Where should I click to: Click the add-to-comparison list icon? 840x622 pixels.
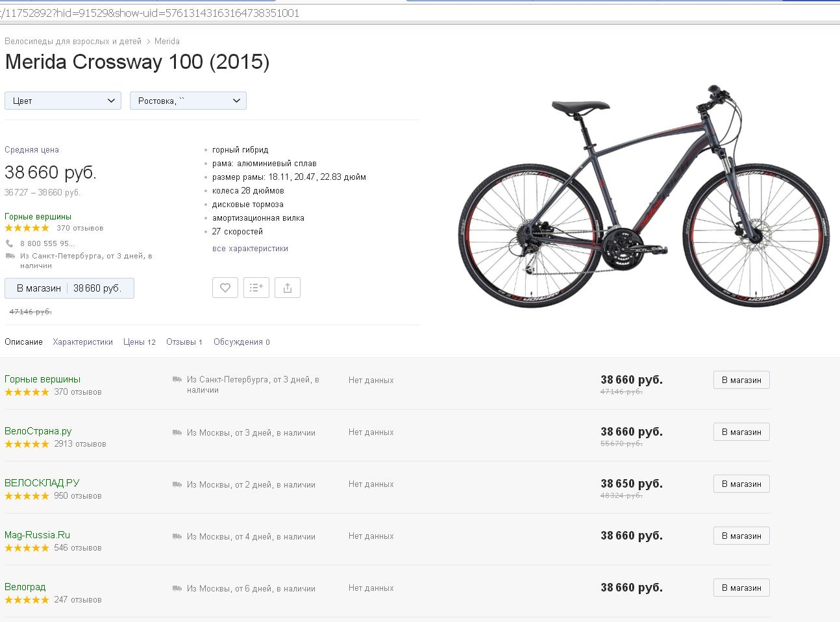point(256,288)
